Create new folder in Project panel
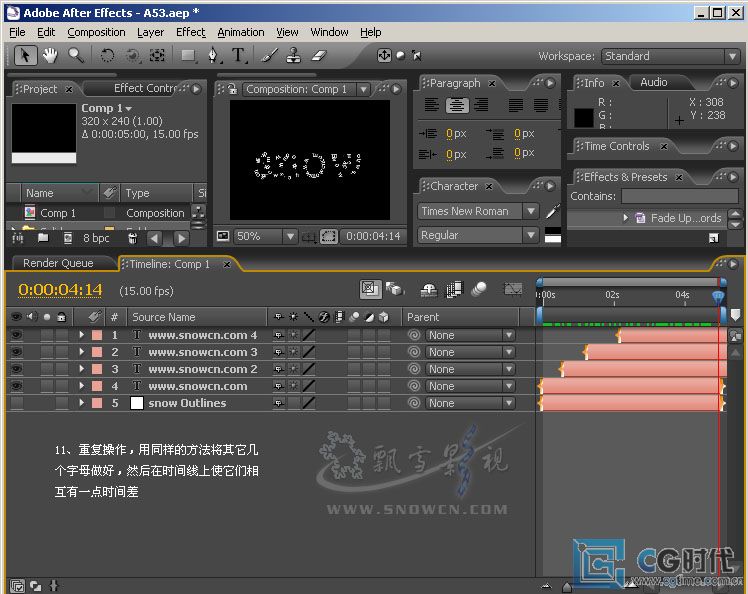Image resolution: width=748 pixels, height=594 pixels. coord(43,238)
